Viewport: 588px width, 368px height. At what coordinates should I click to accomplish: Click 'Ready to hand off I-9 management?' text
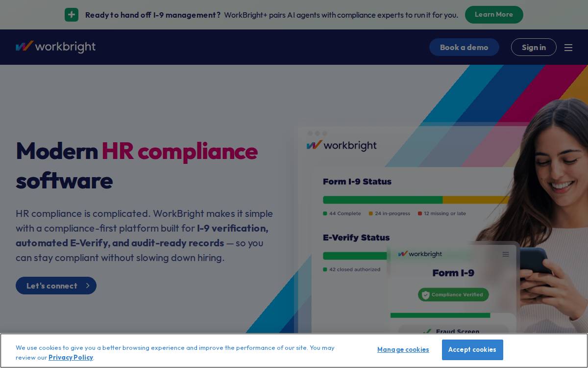(153, 15)
